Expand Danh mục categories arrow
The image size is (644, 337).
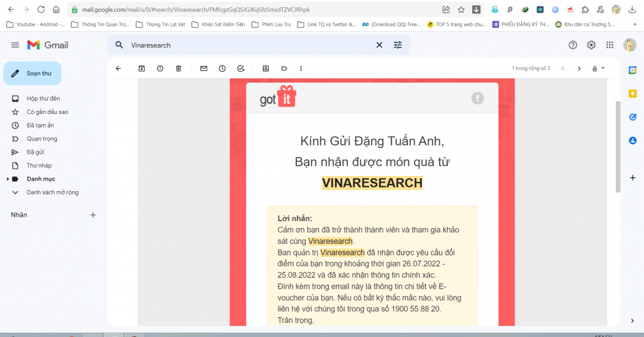tap(8, 179)
